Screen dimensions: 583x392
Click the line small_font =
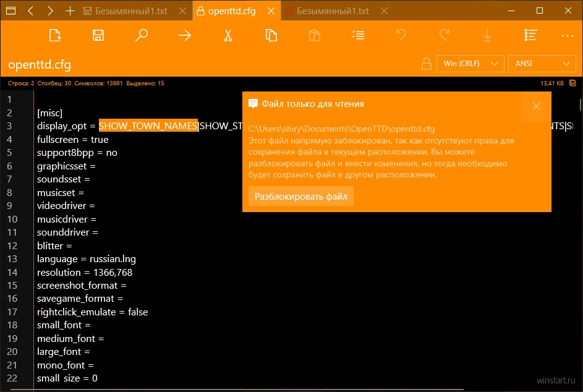pyautogui.click(x=64, y=325)
